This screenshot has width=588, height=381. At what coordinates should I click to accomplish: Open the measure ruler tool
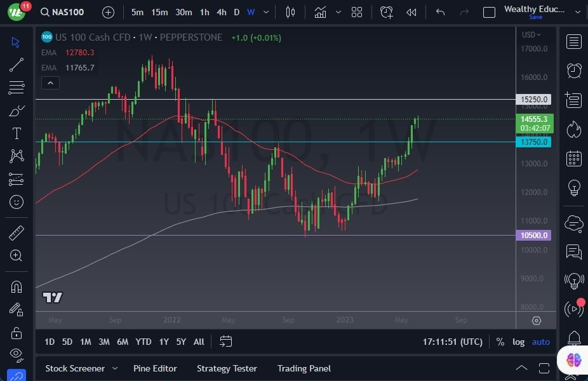(x=16, y=233)
